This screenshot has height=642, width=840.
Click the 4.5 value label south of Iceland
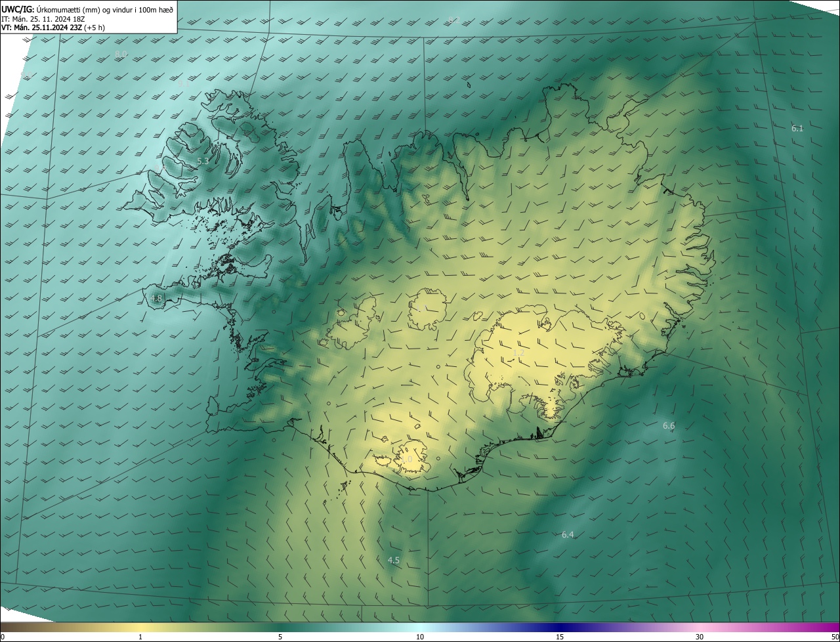click(393, 561)
